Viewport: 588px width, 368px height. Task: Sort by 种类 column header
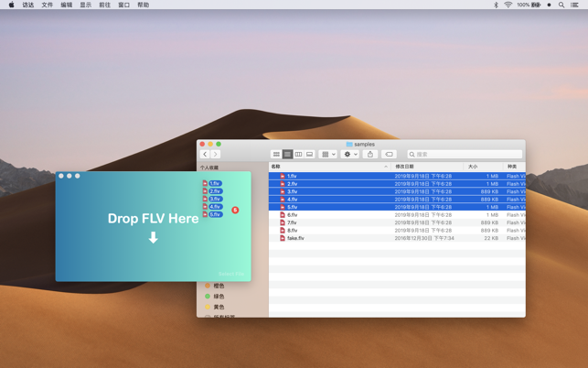[514, 167]
